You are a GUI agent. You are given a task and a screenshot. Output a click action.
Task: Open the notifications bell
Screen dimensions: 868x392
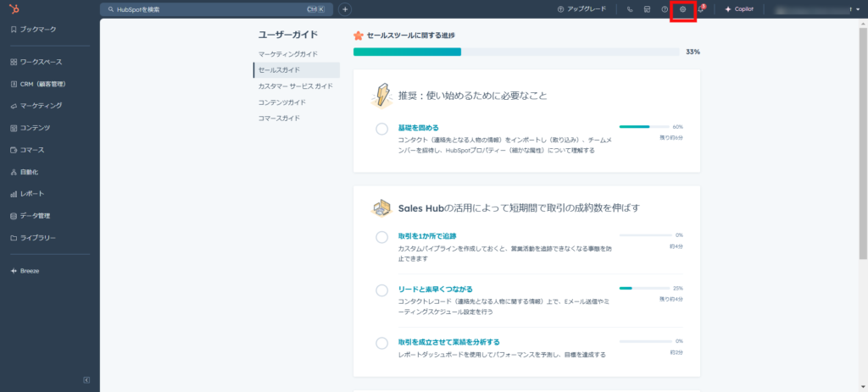tap(701, 9)
